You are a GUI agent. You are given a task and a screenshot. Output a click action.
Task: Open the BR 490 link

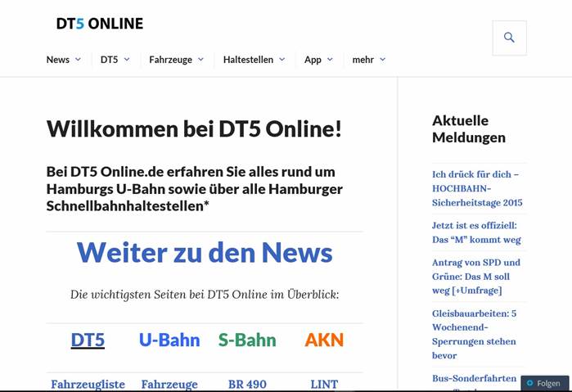247,385
